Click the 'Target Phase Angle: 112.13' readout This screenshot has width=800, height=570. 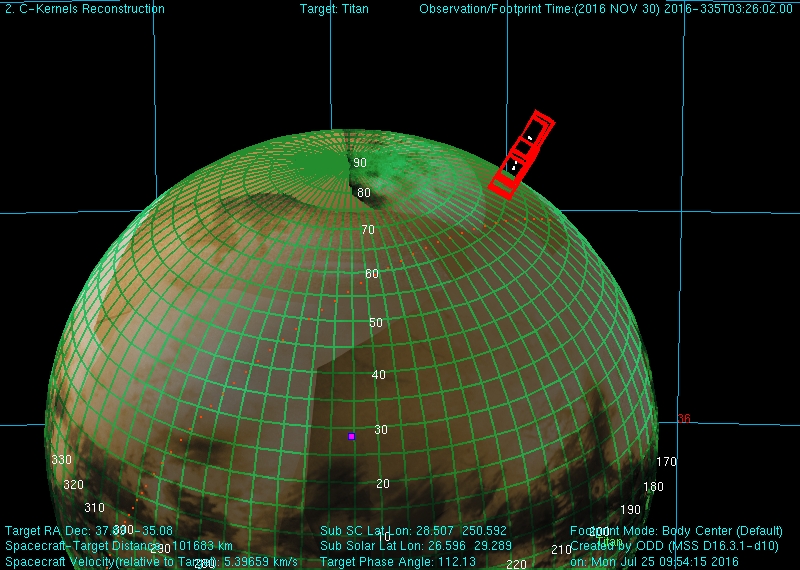click(x=398, y=562)
